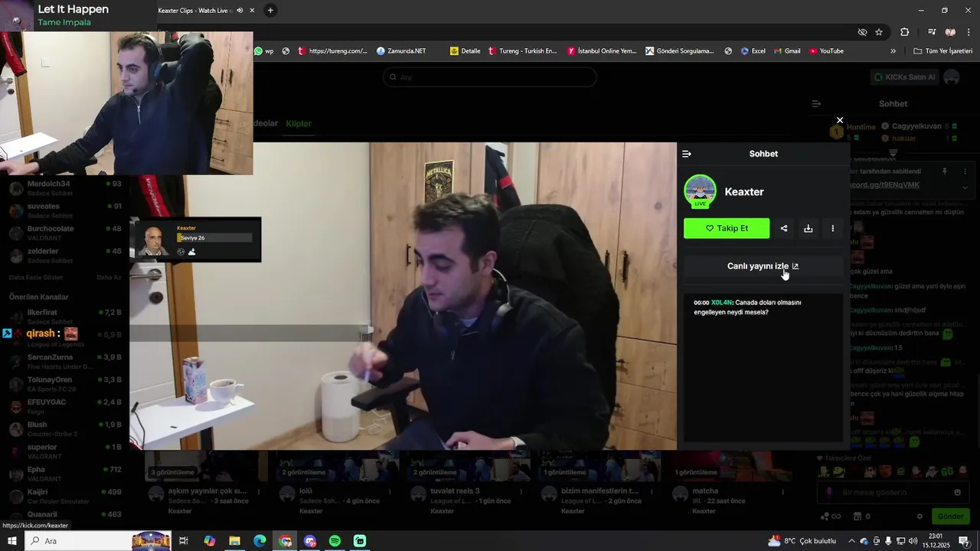
Task: Open the volume control in system tray
Action: coord(913,541)
